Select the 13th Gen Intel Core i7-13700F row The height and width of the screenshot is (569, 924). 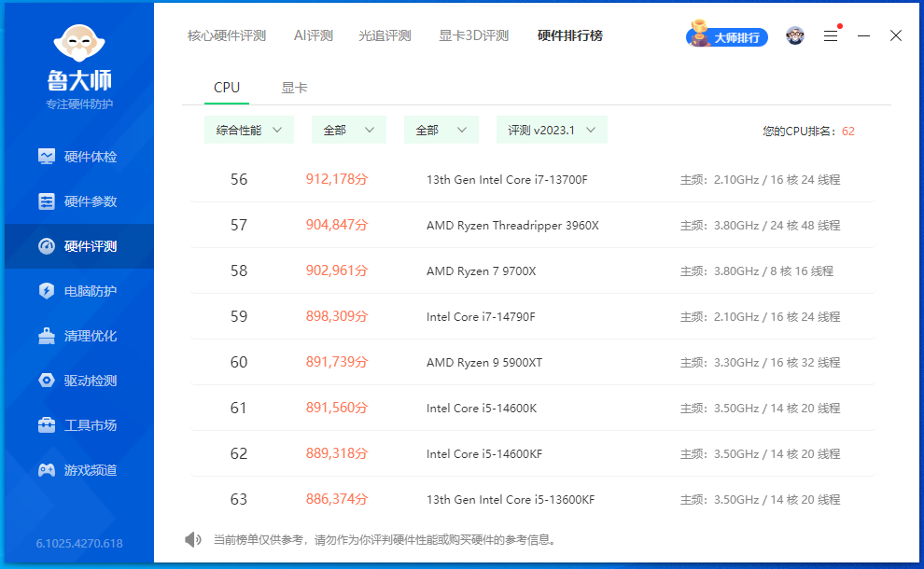point(533,180)
